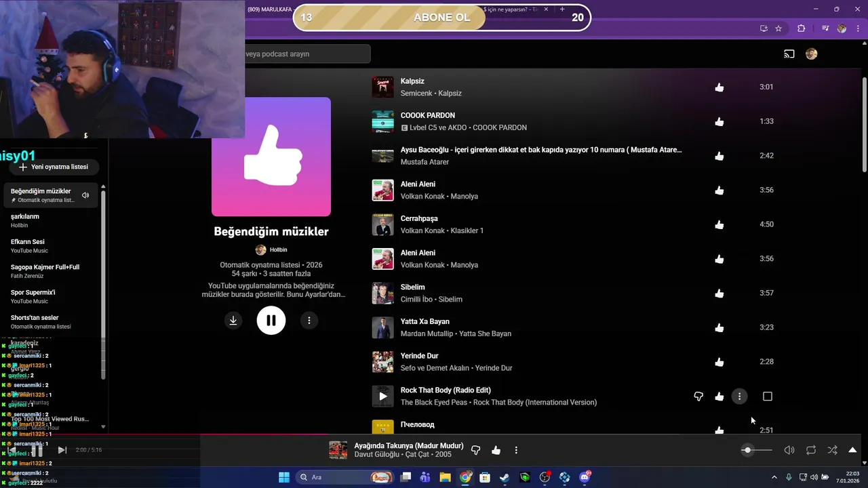This screenshot has height=488, width=868.
Task: Close the '$ için ne yaparsın?' tab
Action: [x=546, y=9]
